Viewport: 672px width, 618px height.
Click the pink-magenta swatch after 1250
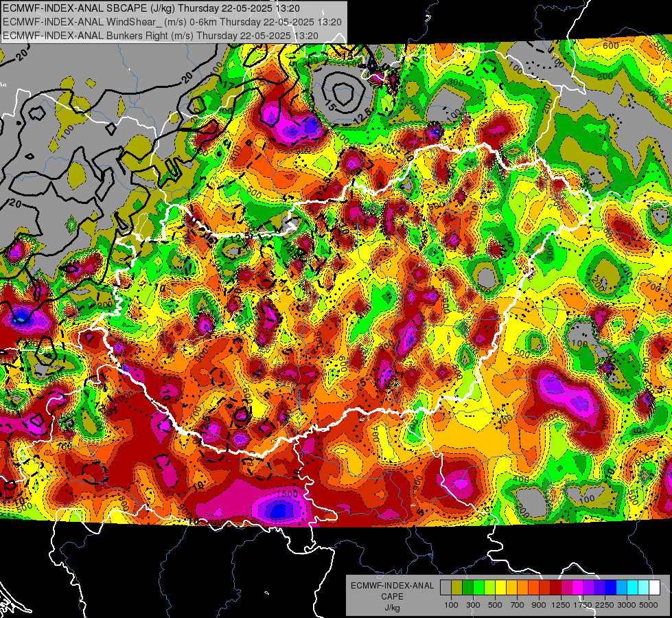[x=566, y=587]
